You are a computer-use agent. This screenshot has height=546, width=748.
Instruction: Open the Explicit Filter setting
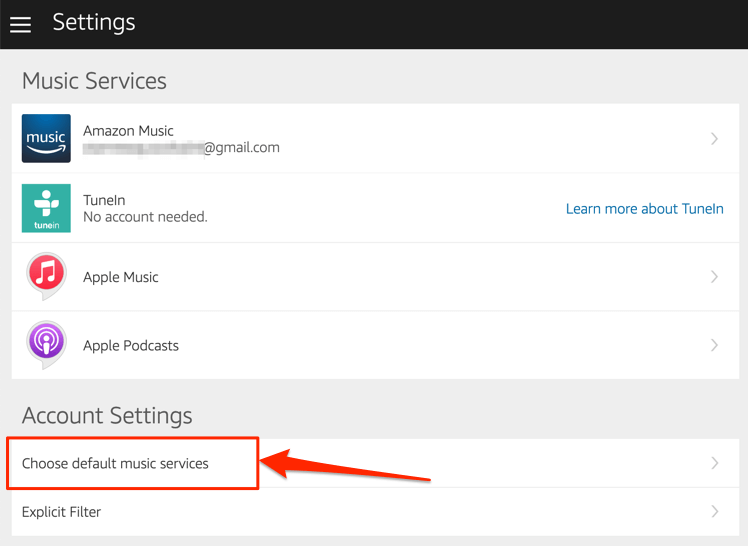pos(62,512)
